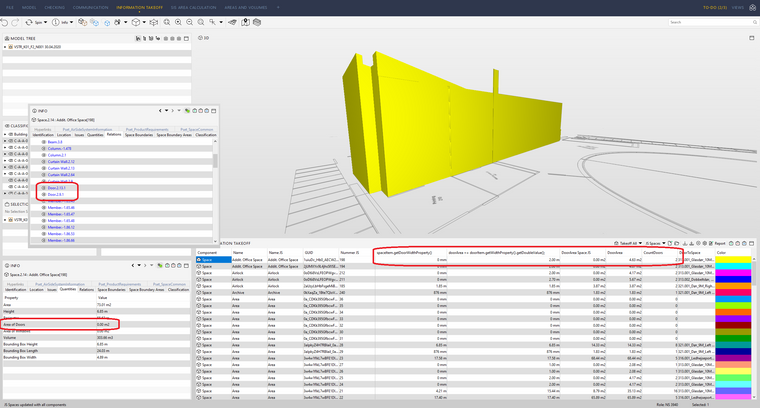760x408 pixels.
Task: Click the dimension/markup tool icon
Action: pyautogui.click(x=213, y=22)
